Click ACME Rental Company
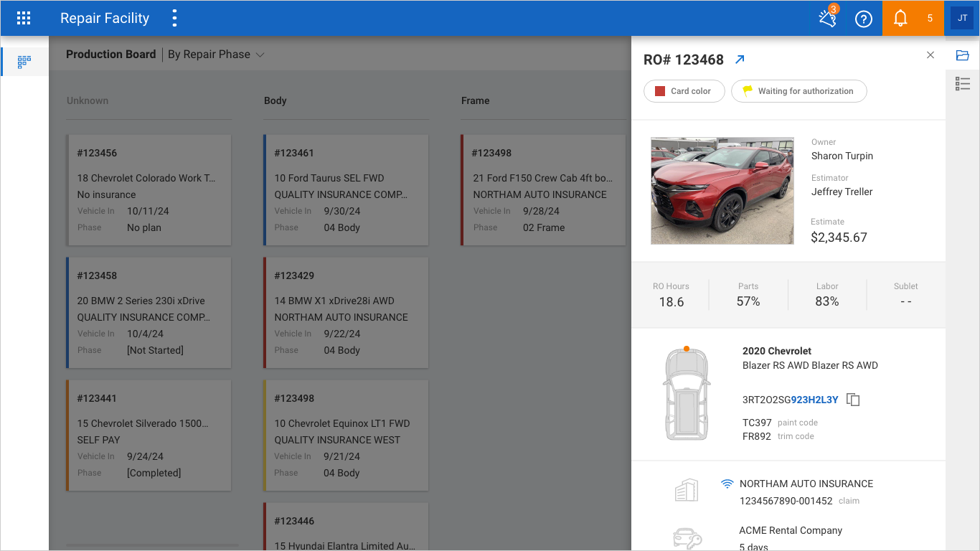980x551 pixels. [791, 530]
